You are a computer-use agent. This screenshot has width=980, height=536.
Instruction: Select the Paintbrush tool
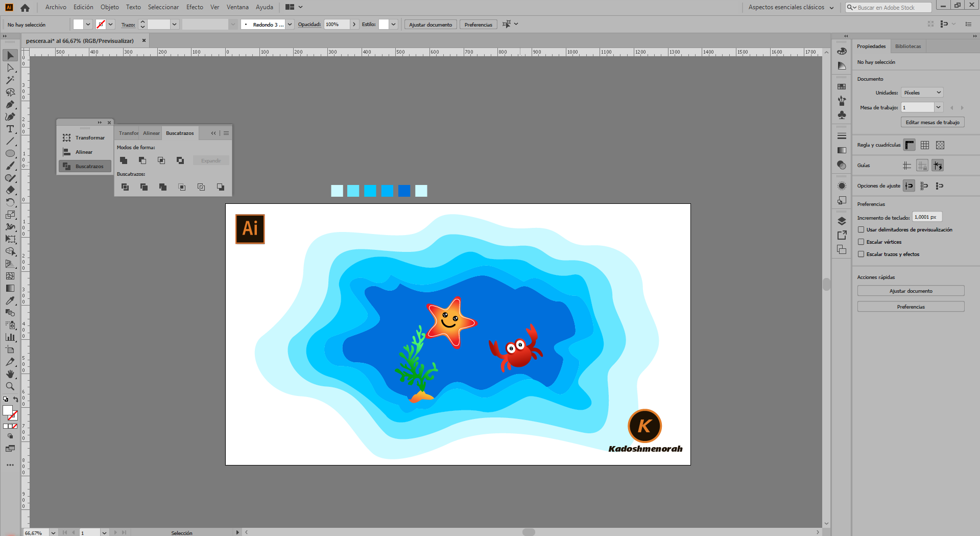pyautogui.click(x=10, y=166)
